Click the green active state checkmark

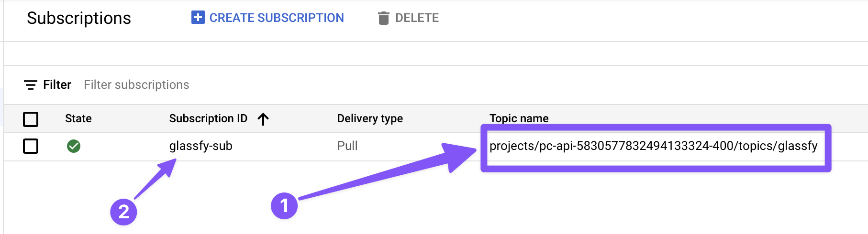74,146
